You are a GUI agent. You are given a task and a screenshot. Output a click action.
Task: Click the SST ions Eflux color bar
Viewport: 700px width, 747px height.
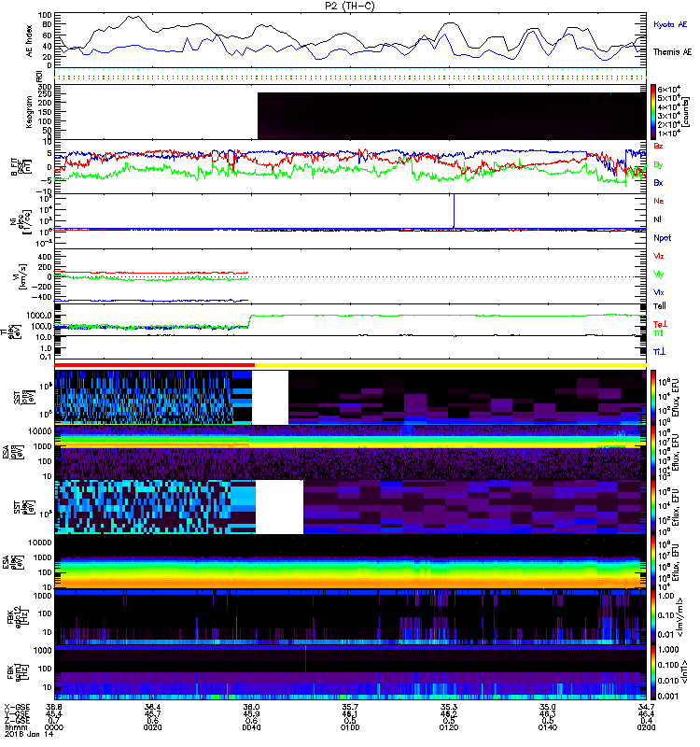pyautogui.click(x=653, y=397)
